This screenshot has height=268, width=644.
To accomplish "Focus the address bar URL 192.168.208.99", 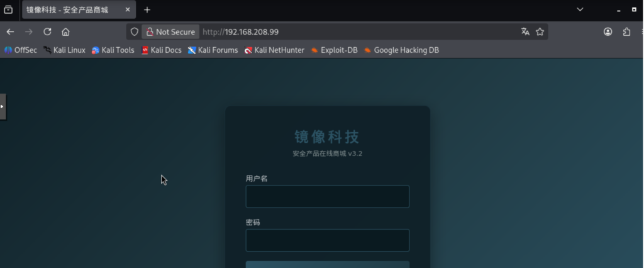I will (252, 31).
